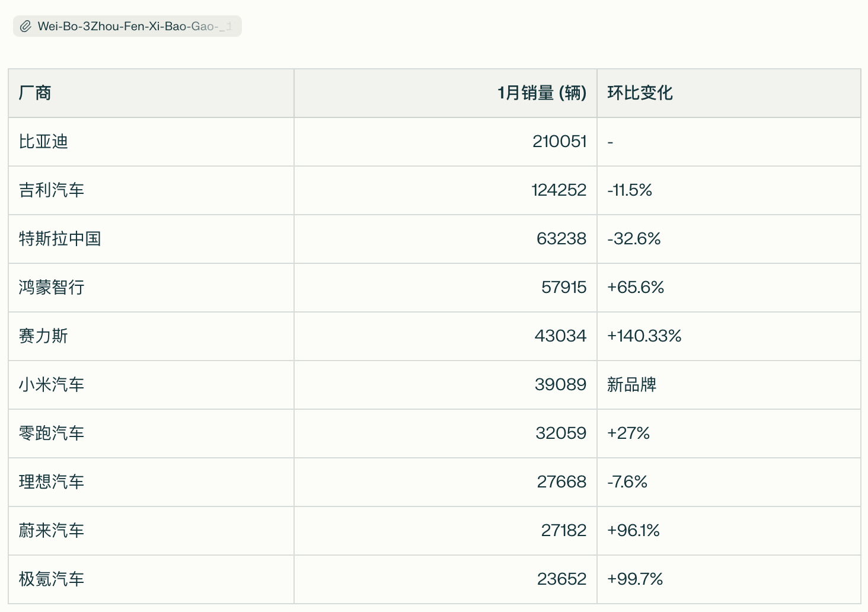
Task: Select the 赛力斯 cell
Action: pos(43,336)
